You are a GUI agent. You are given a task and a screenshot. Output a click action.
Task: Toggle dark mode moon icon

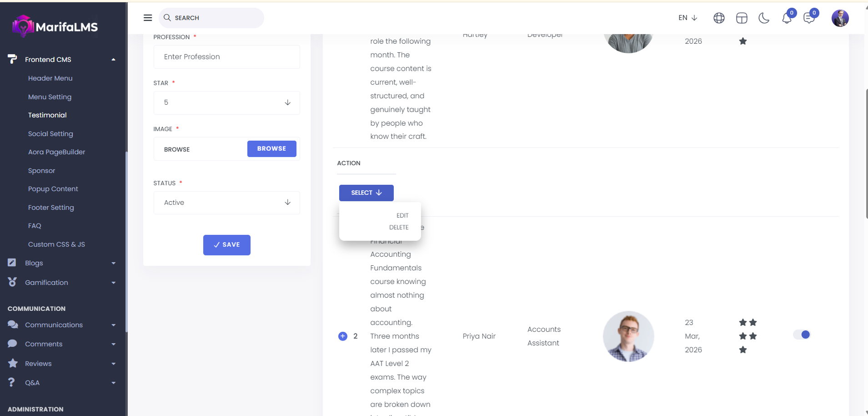(x=764, y=18)
